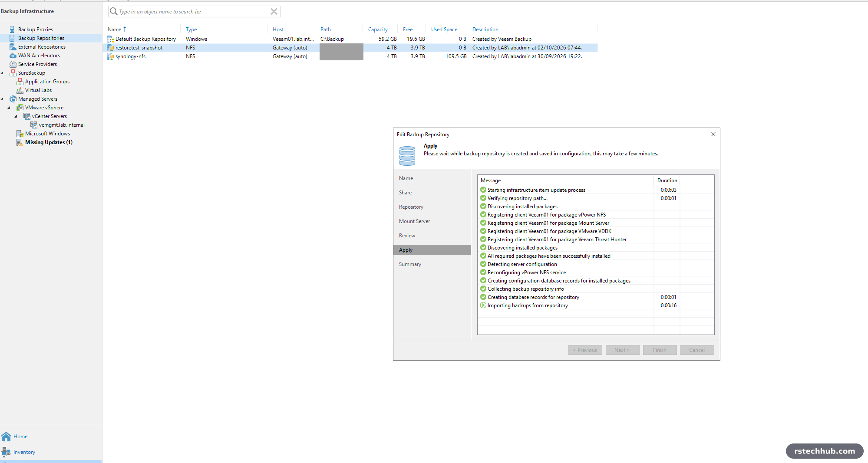Click the SureBackup node icon

(13, 73)
